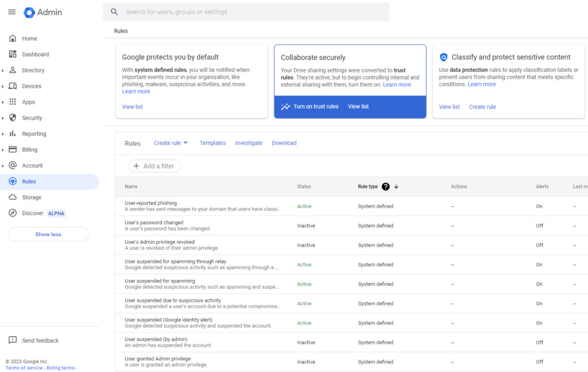Click the Reporting bar chart icon
Image resolution: width=588 pixels, height=372 pixels.
[13, 133]
